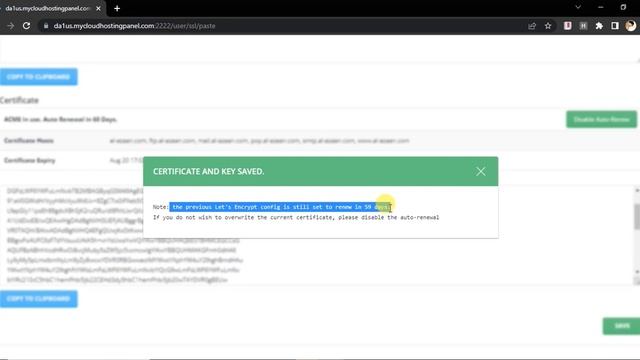Click upper Copy to Clipboard button
640x360 pixels.
(38, 77)
